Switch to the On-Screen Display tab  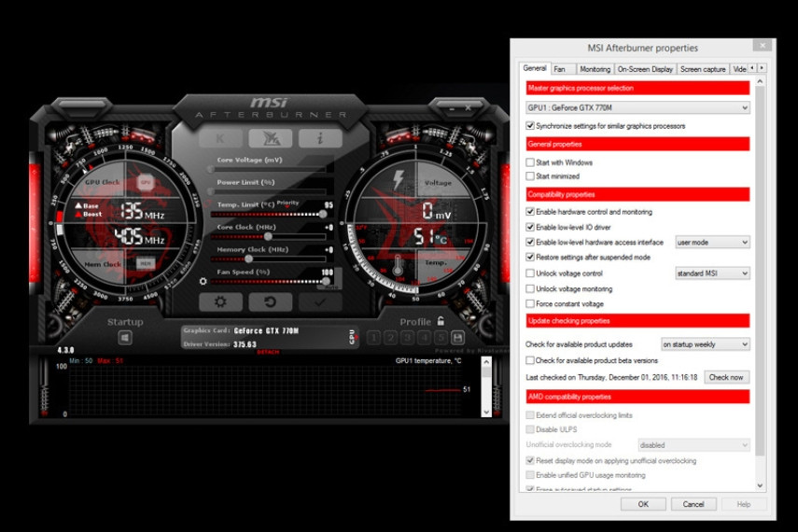tap(645, 69)
